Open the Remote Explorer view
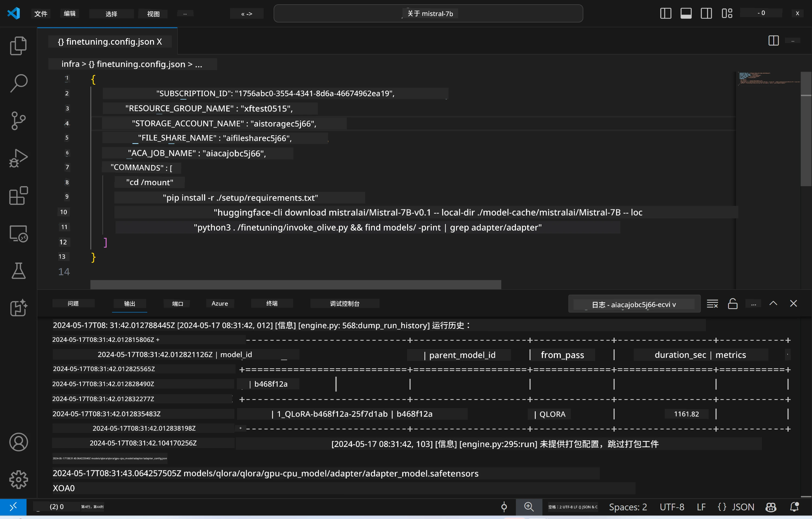812x519 pixels. (x=18, y=234)
